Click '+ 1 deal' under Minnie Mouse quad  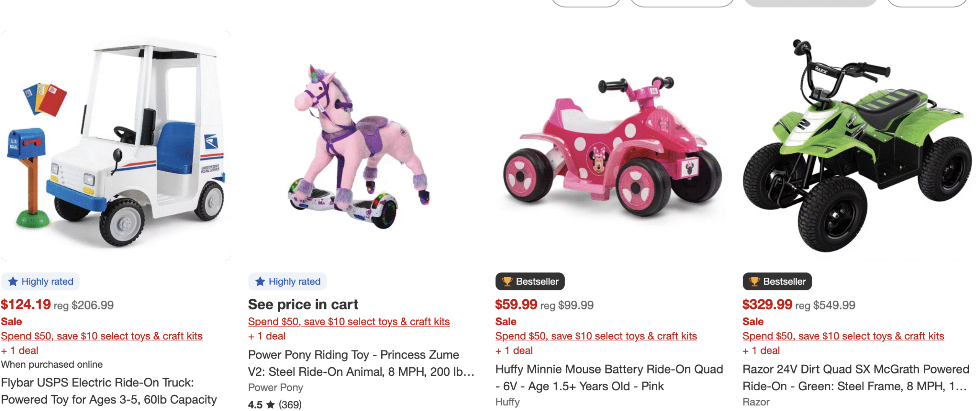coord(514,350)
